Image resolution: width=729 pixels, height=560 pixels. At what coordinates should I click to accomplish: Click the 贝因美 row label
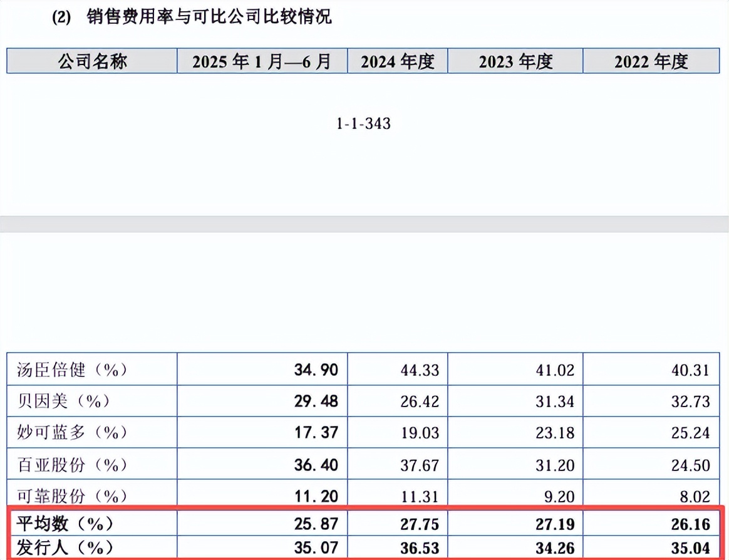64,401
